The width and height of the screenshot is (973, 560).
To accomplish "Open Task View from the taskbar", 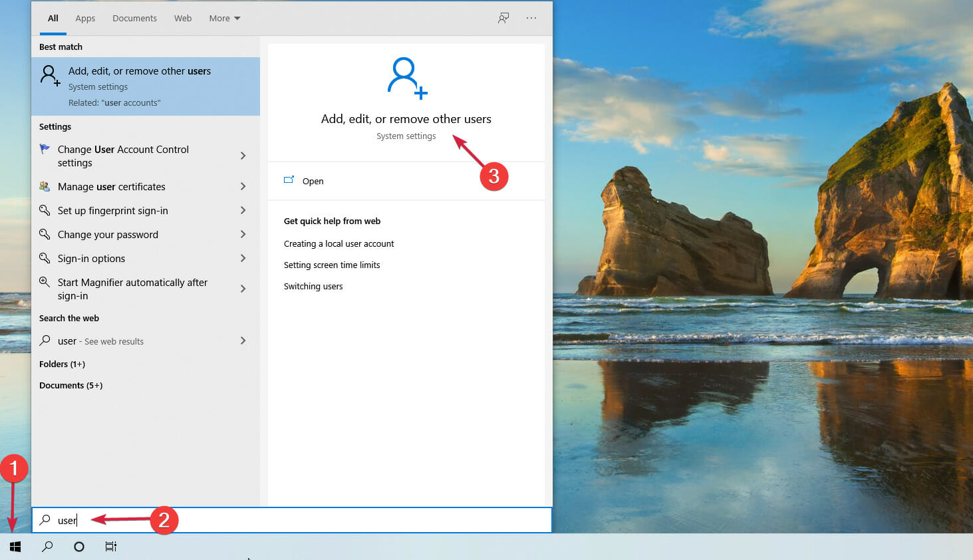I will pyautogui.click(x=111, y=547).
